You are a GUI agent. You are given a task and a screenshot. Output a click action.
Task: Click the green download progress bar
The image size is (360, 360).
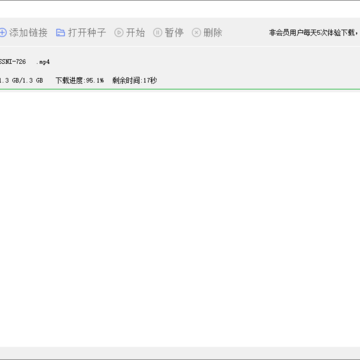pos(180,89)
